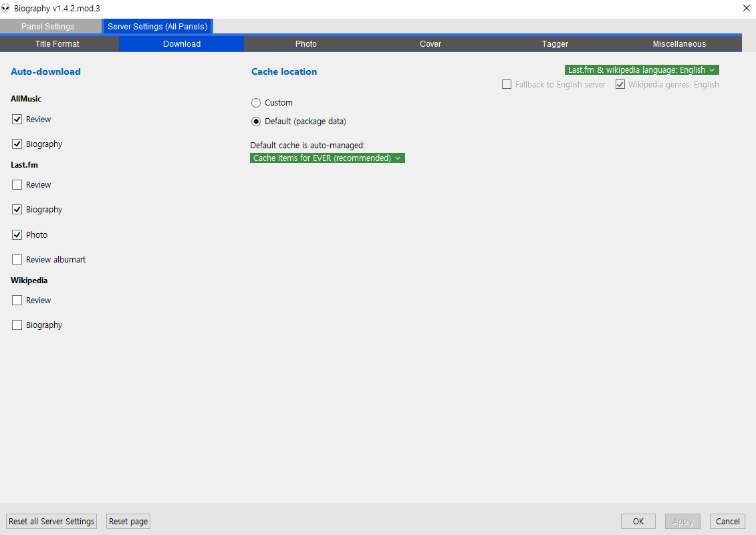The image size is (756, 535).
Task: Toggle Wikipedia genres: English checkbox
Action: point(620,84)
